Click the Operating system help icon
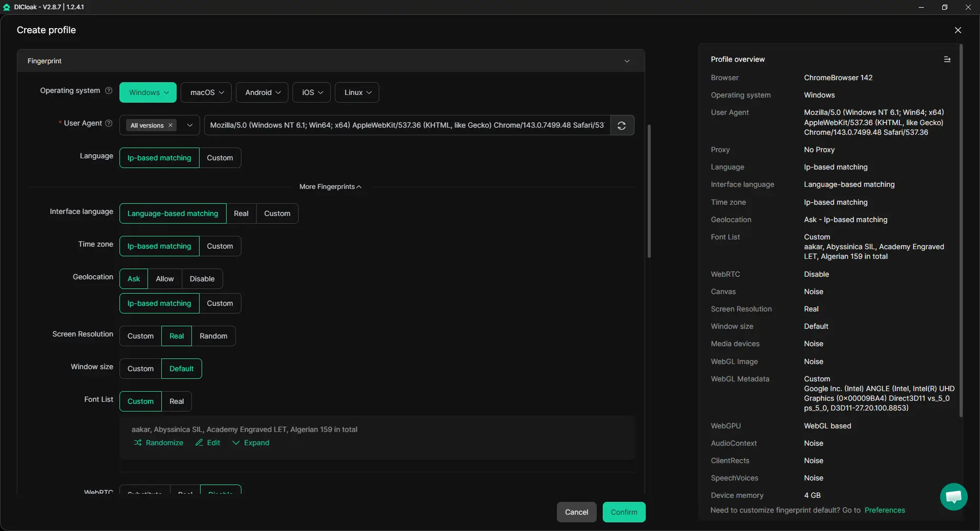 coord(109,91)
